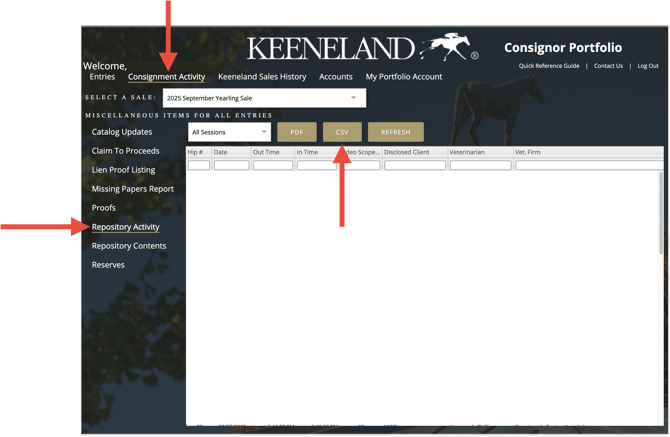Expand the All Sessions dropdown

pyautogui.click(x=229, y=132)
